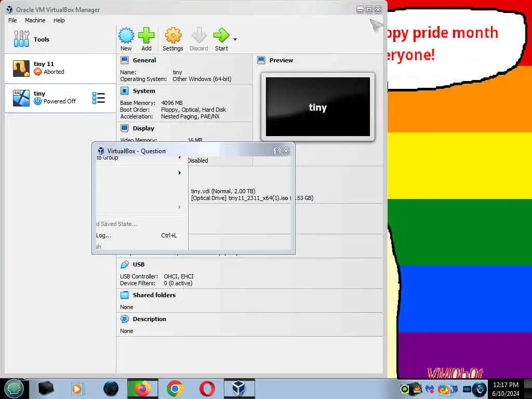This screenshot has height=399, width=532.
Task: Click the tiny 11 VM orange icon
Action: click(21, 68)
